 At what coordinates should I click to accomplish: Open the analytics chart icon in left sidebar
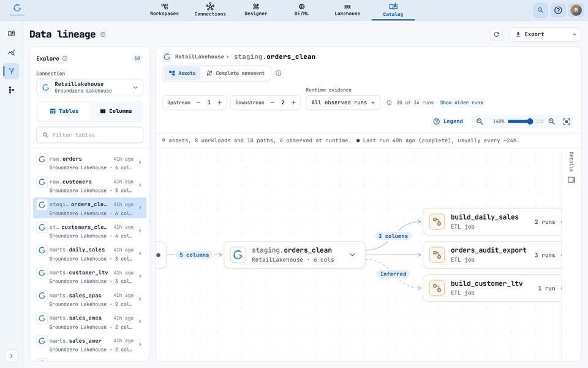click(x=11, y=52)
